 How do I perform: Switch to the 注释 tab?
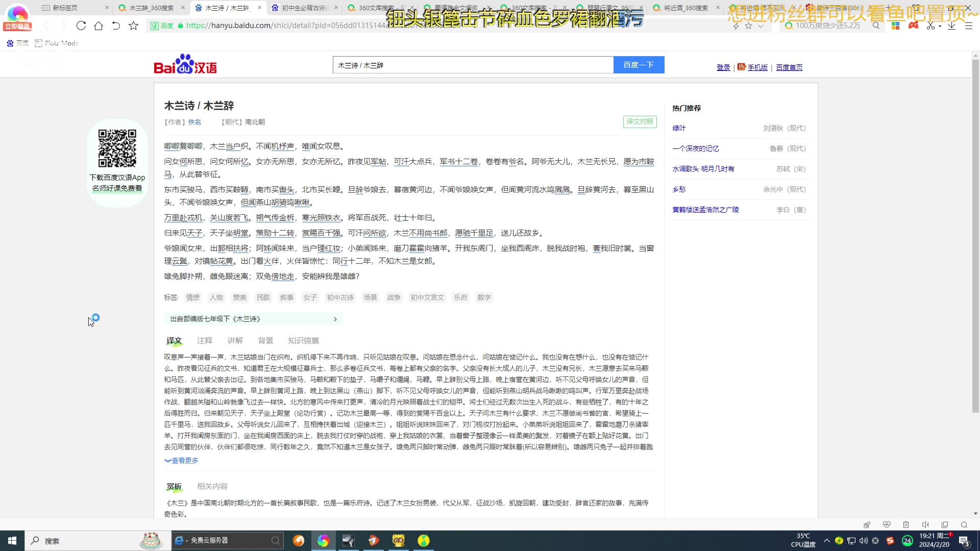pyautogui.click(x=204, y=340)
